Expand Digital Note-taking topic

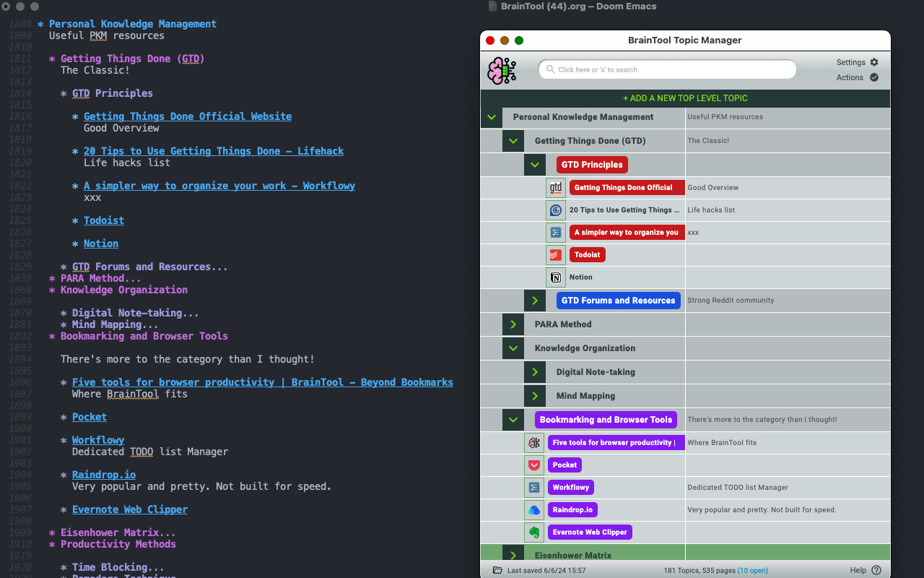535,372
